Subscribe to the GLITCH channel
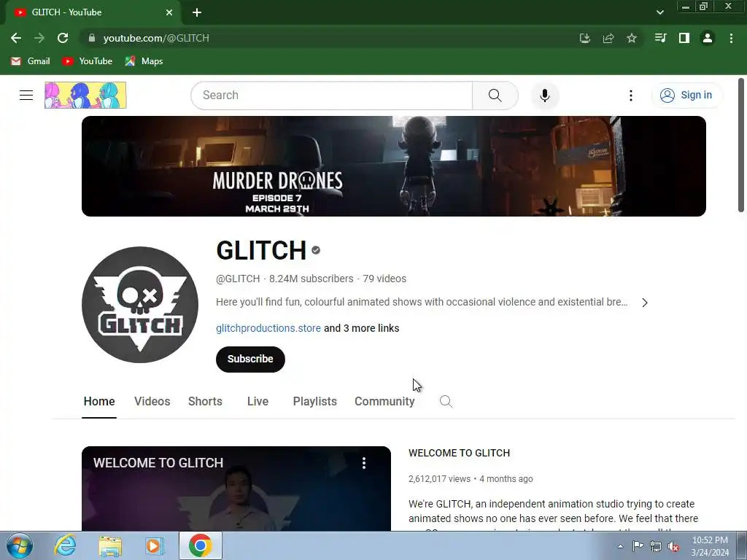Screen dimensions: 747x560 (251, 359)
